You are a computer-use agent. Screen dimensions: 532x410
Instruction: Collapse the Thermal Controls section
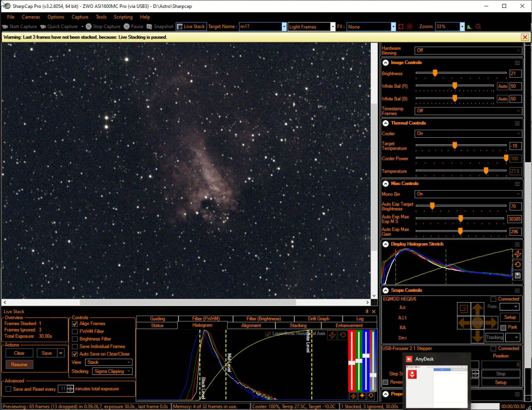coord(385,123)
